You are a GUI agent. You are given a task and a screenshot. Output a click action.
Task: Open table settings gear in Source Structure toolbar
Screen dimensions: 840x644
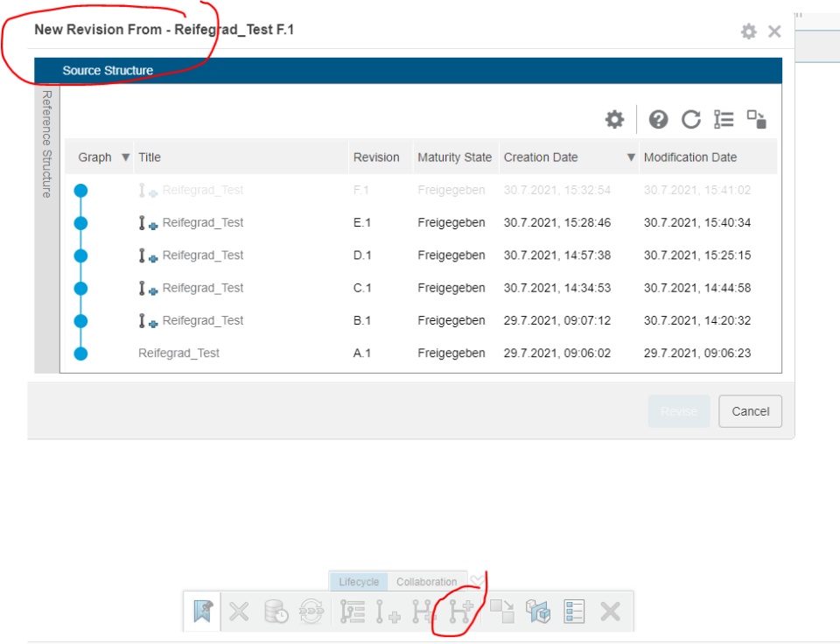click(x=614, y=119)
